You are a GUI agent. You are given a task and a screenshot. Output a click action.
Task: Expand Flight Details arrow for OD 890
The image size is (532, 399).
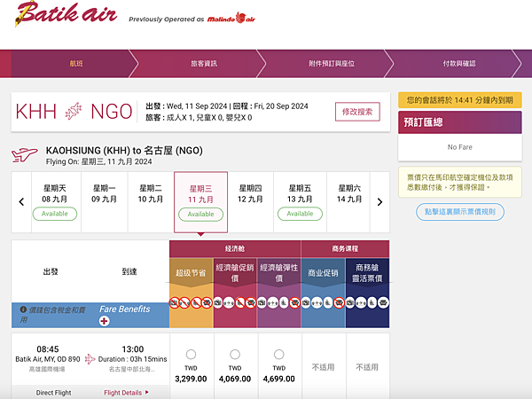147,392
